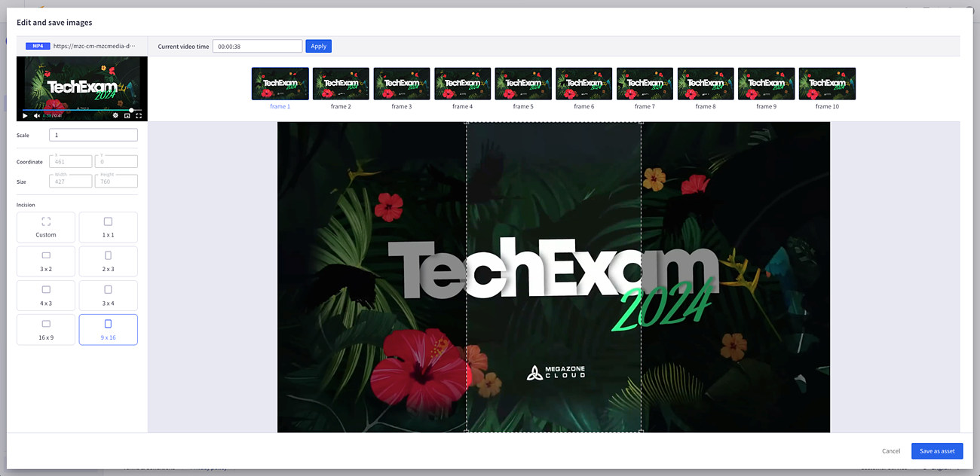Select frame 6 thumbnail
980x476 pixels.
[583, 84]
